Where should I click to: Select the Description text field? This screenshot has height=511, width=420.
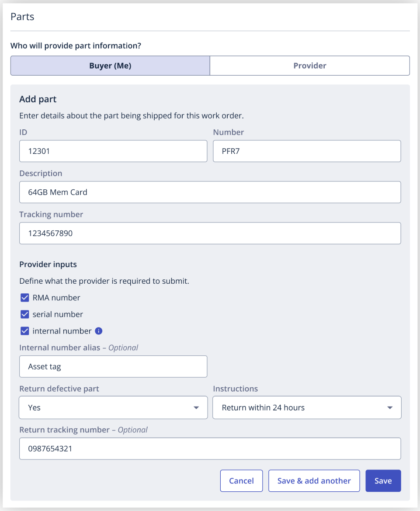(210, 192)
